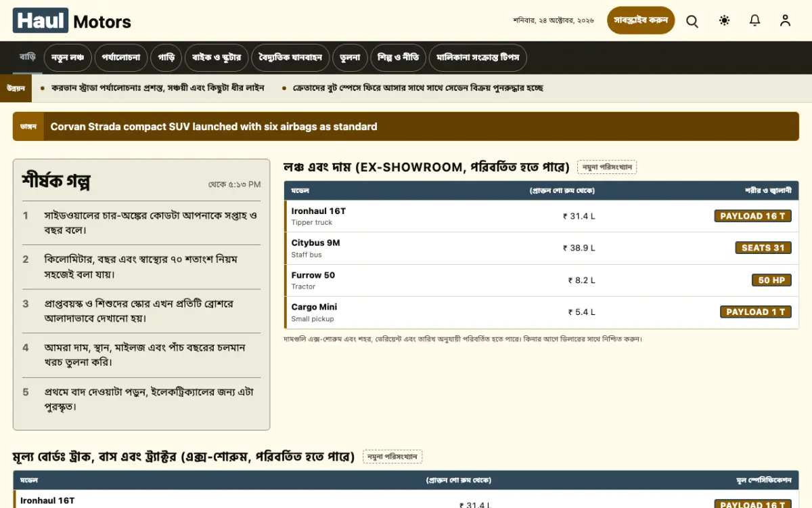The image size is (812, 508).
Task: Click the Furrow 50 model name
Action: pos(313,275)
